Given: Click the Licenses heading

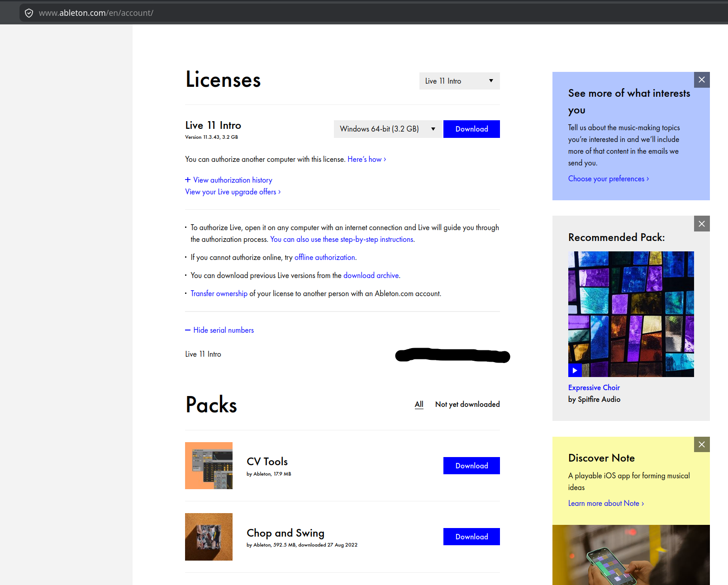Looking at the screenshot, I should (x=223, y=80).
